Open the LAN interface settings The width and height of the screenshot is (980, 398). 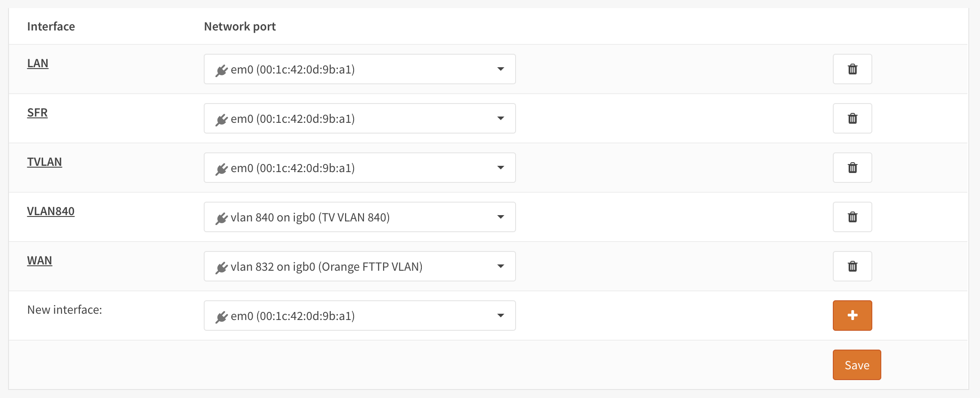tap(38, 63)
